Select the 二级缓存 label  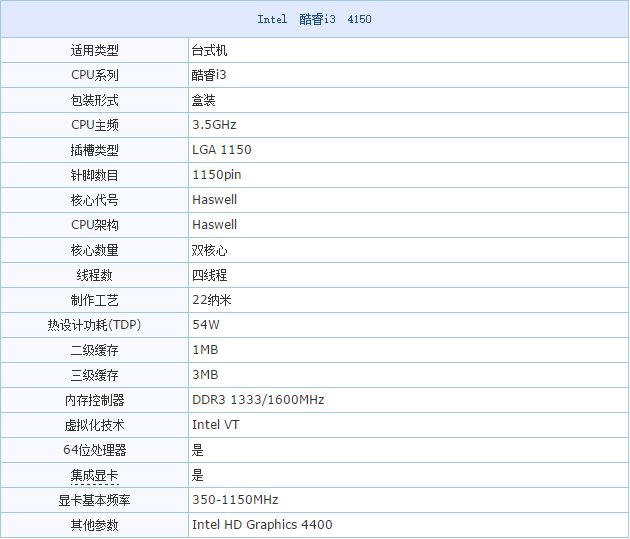click(94, 350)
